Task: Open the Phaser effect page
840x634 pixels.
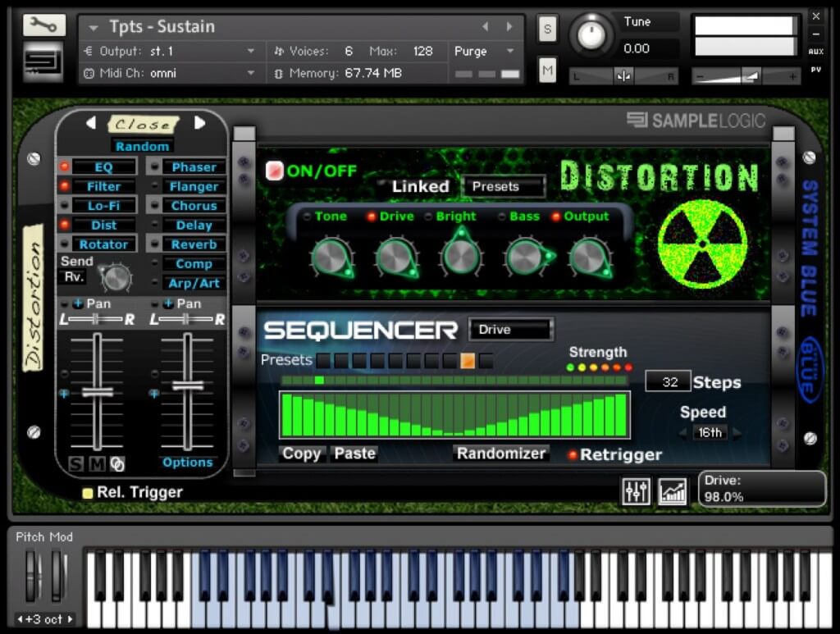Action: pos(194,167)
